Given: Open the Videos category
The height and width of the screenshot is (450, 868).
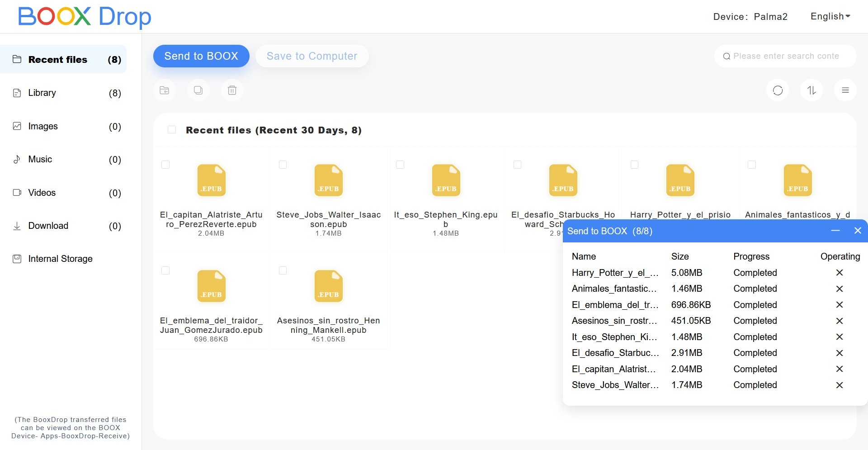Looking at the screenshot, I should tap(63, 193).
